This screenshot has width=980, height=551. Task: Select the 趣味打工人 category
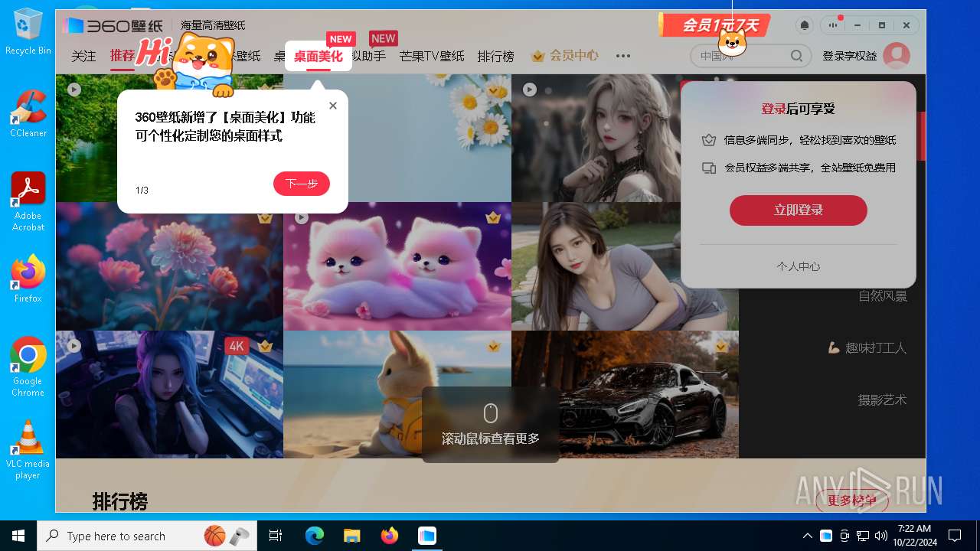pos(867,347)
